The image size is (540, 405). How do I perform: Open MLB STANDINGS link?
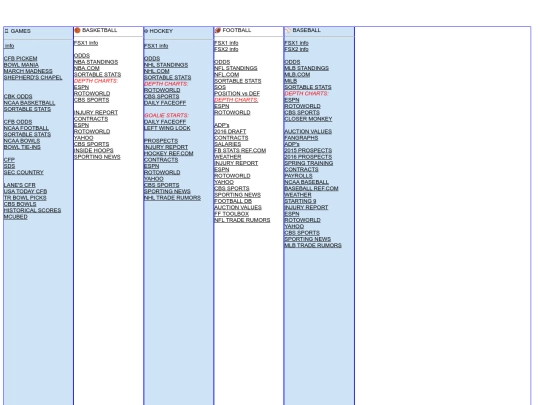(307, 68)
